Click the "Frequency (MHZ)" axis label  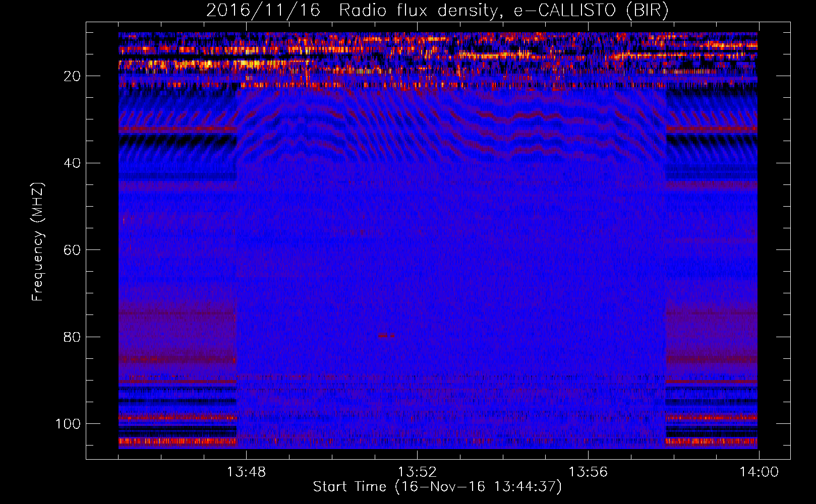coord(38,242)
